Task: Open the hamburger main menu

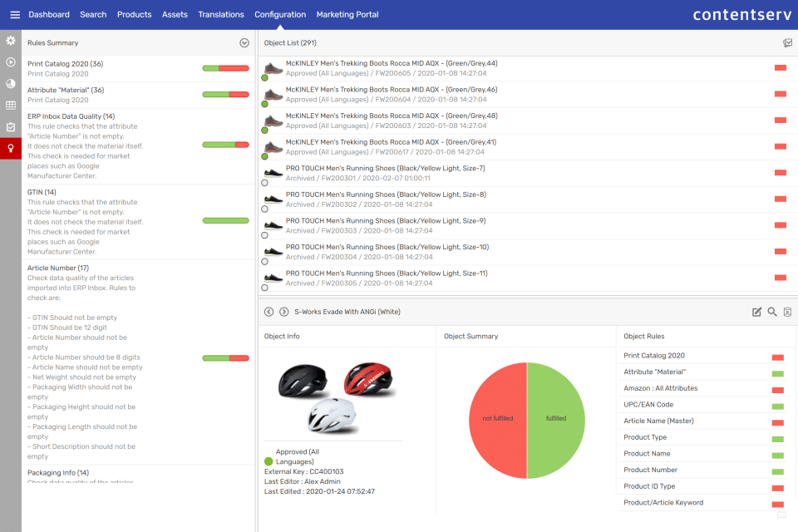Action: (15, 15)
